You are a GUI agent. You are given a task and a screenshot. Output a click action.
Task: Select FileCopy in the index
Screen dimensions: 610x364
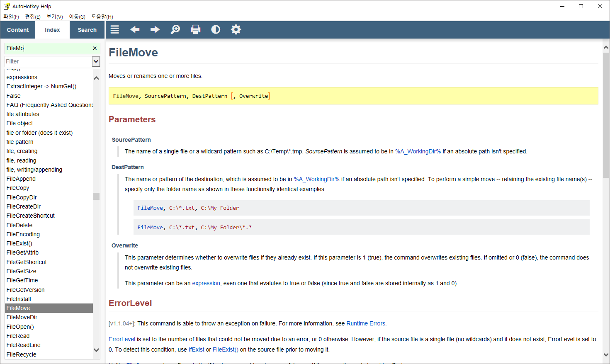[49, 188]
